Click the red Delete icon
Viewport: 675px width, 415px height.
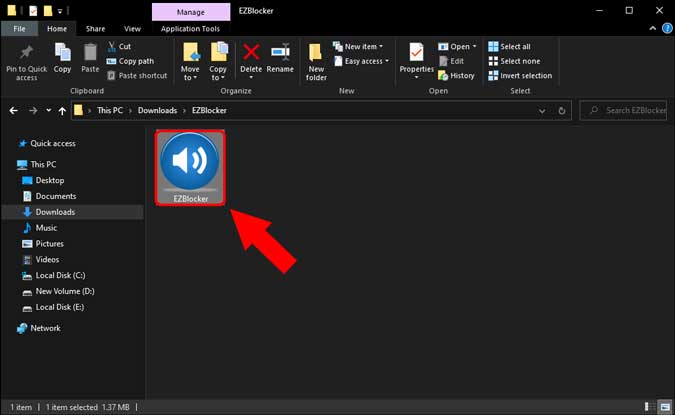[251, 53]
